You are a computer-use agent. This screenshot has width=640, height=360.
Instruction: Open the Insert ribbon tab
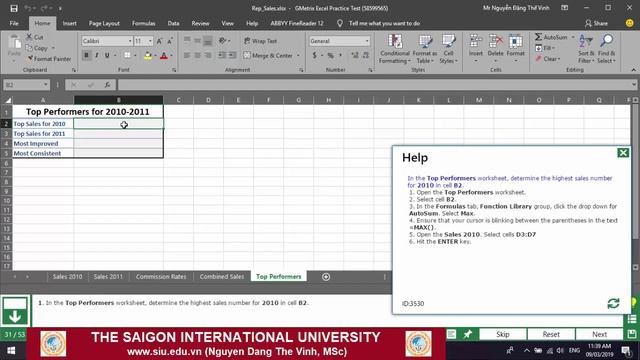(x=69, y=23)
